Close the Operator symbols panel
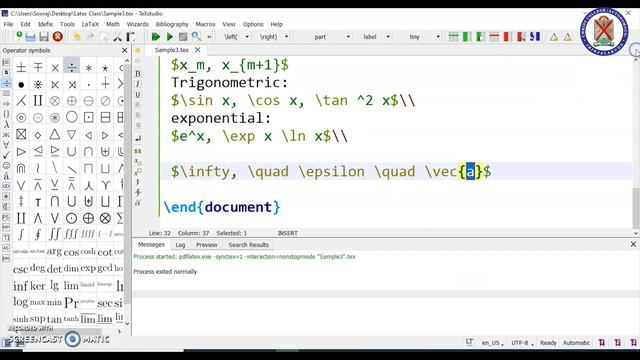 coord(124,50)
